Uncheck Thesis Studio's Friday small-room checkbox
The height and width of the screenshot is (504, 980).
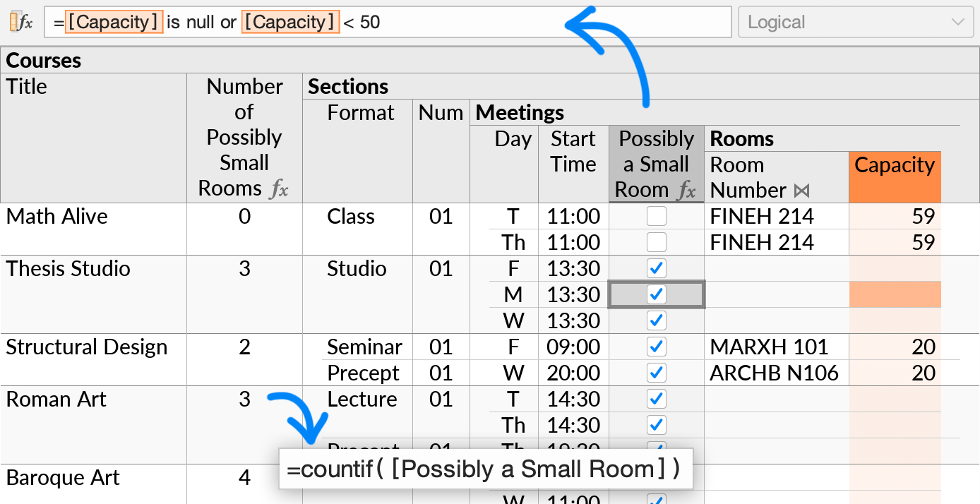click(x=656, y=268)
